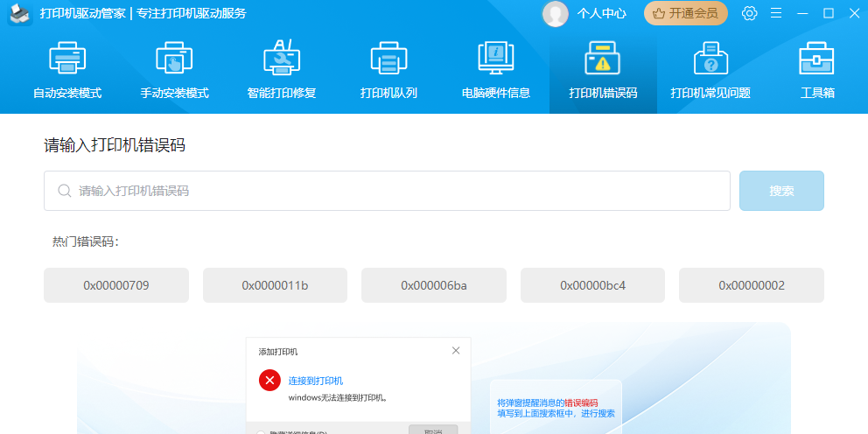Select the 手动安装模式 icon
The height and width of the screenshot is (434, 868).
[174, 59]
